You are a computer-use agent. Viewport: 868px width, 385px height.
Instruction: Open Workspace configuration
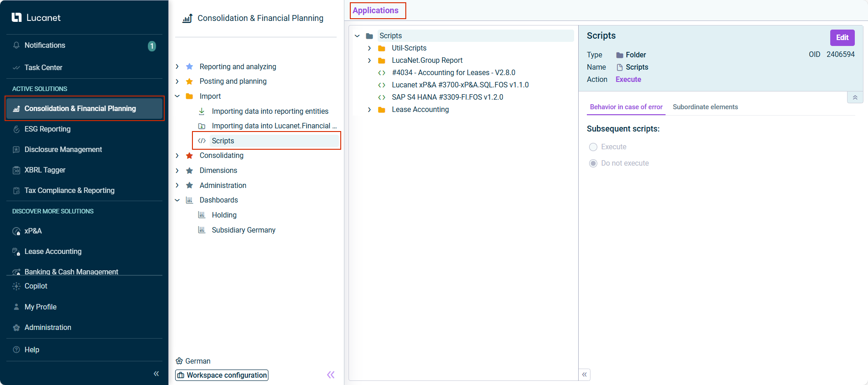(222, 375)
